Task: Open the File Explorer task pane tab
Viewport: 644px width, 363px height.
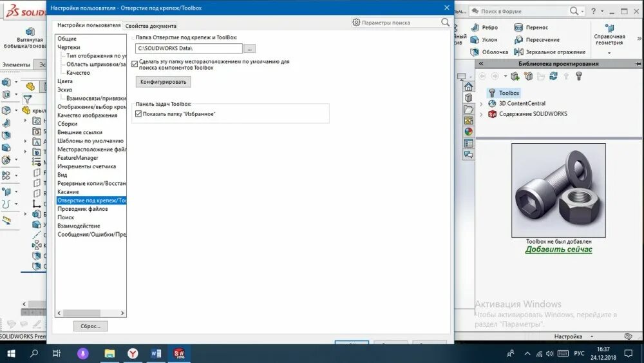Action: 469,110
